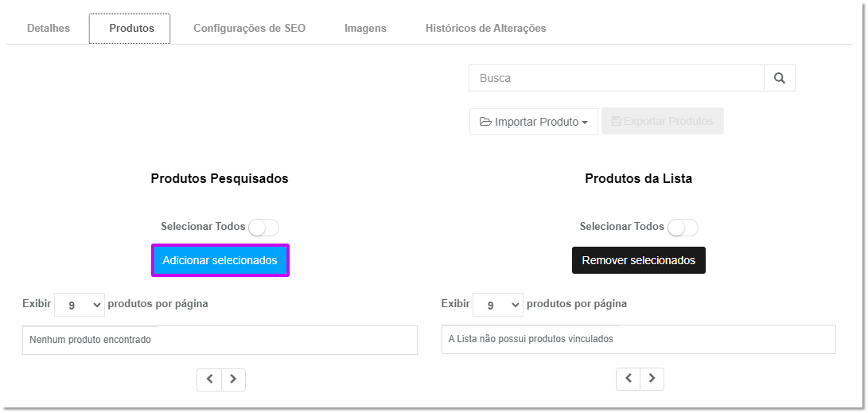The width and height of the screenshot is (868, 413).
Task: Expand the Importar Produto dropdown caret
Action: tap(585, 123)
